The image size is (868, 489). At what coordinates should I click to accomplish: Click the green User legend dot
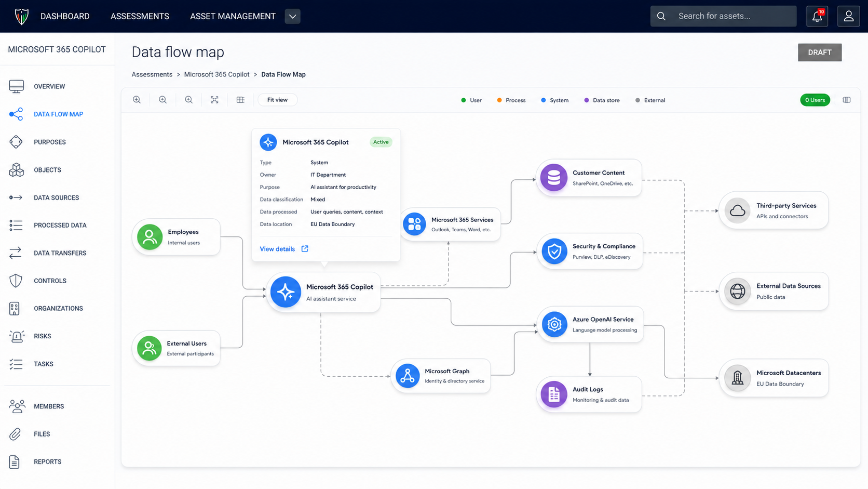point(464,100)
